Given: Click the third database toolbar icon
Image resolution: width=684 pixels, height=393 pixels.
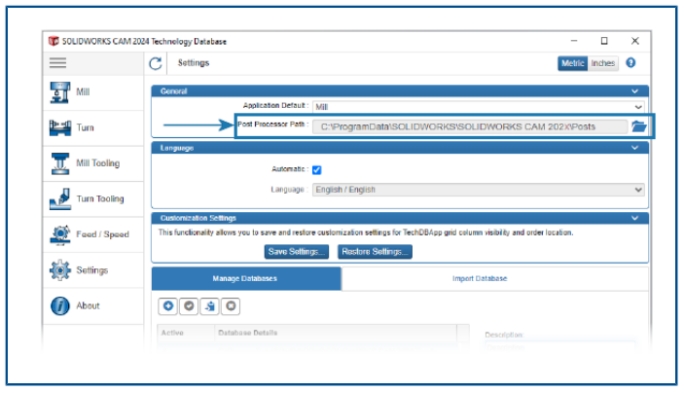Looking at the screenshot, I should [210, 306].
